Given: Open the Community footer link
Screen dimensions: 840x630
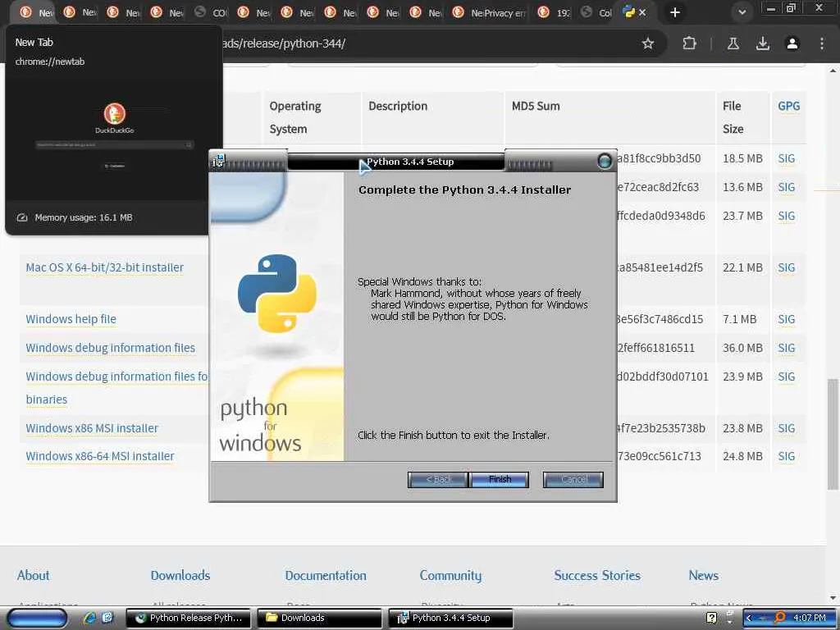Looking at the screenshot, I should (x=450, y=576).
